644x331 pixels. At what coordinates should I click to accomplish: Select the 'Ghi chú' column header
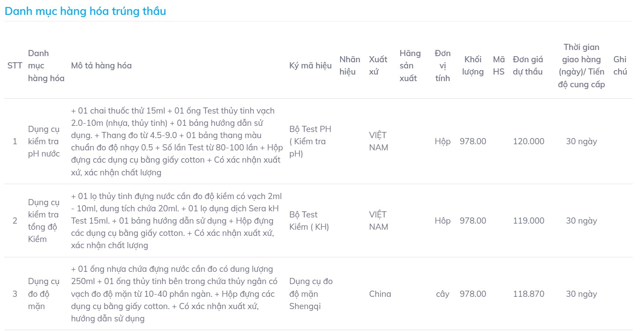pyautogui.click(x=620, y=66)
